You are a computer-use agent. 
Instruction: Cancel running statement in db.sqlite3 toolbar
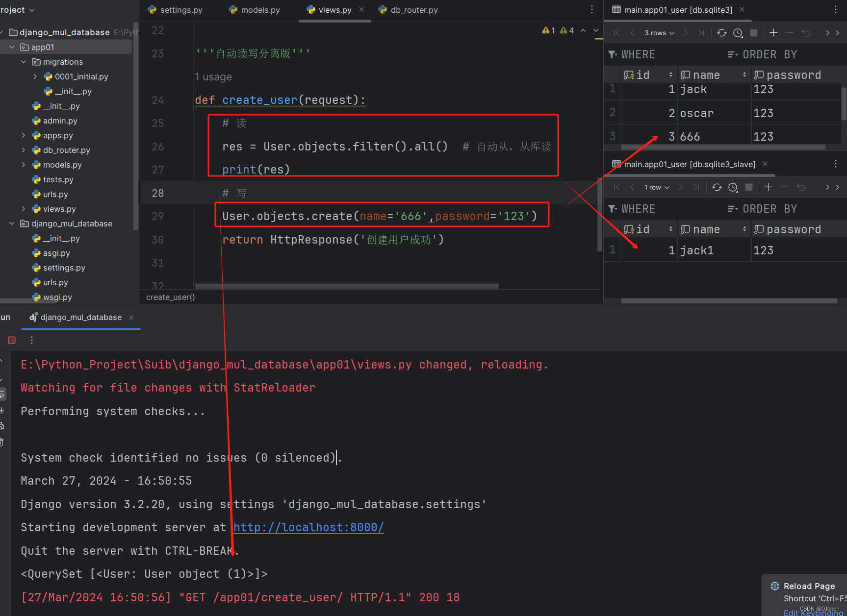pos(754,33)
